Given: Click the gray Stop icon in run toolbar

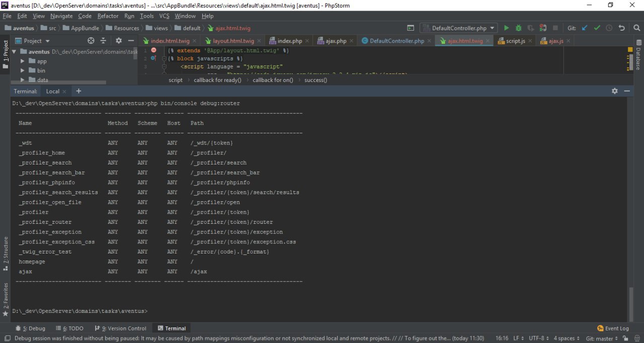Looking at the screenshot, I should pos(555,28).
